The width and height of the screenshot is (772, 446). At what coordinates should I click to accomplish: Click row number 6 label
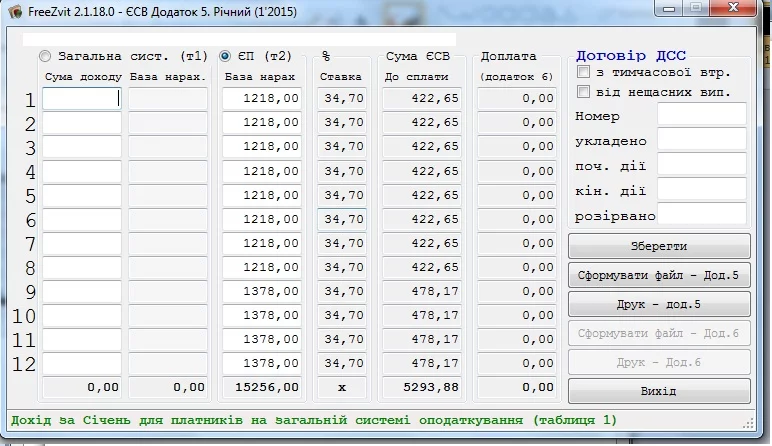[x=31, y=220]
